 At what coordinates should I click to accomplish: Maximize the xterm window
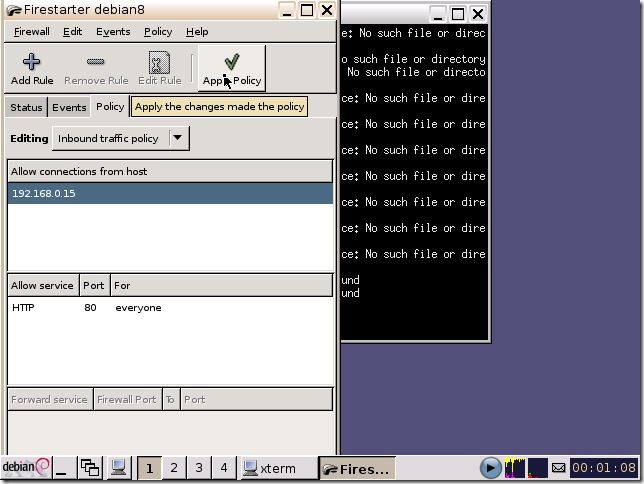[x=458, y=14]
